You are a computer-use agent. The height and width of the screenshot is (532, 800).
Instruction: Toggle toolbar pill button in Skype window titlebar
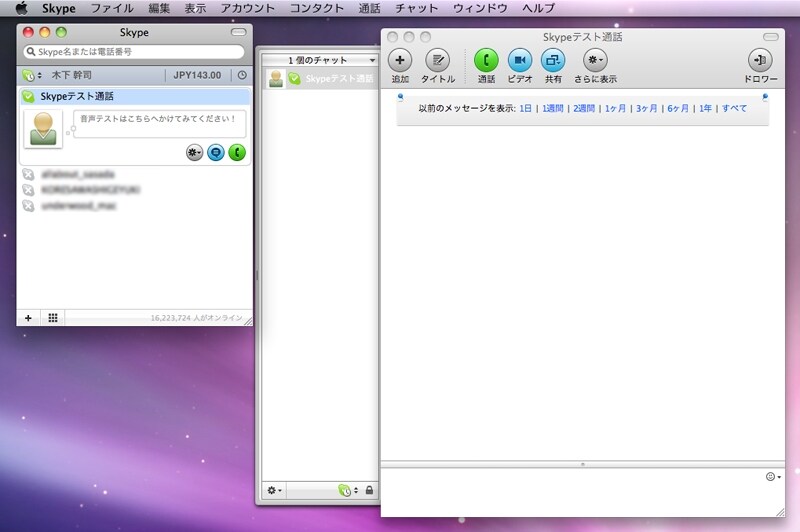(238, 32)
